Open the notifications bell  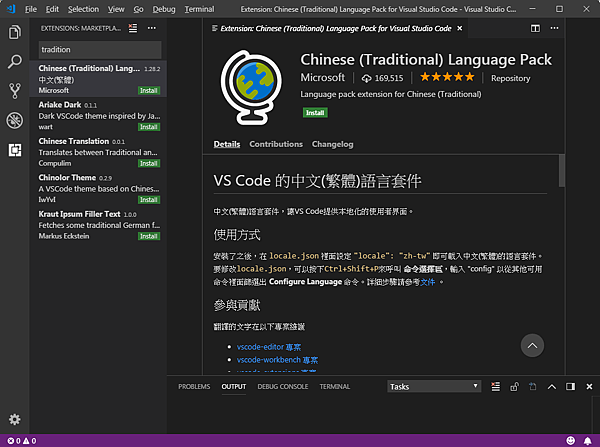click(587, 441)
